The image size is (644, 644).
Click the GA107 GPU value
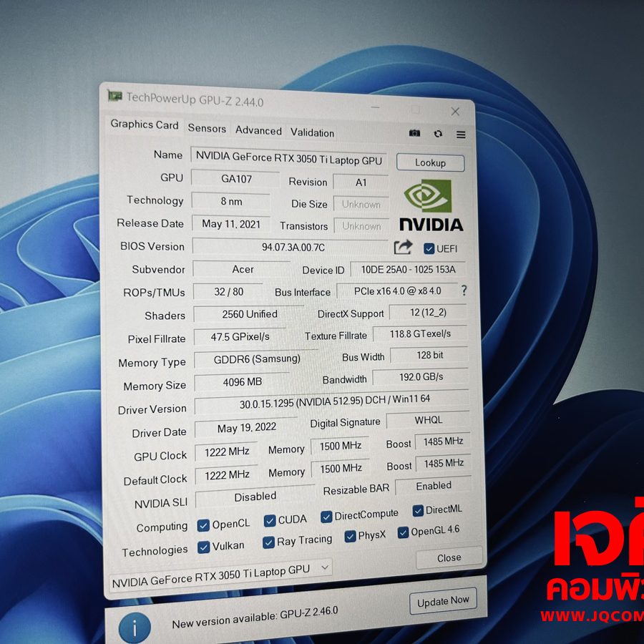coord(235,179)
